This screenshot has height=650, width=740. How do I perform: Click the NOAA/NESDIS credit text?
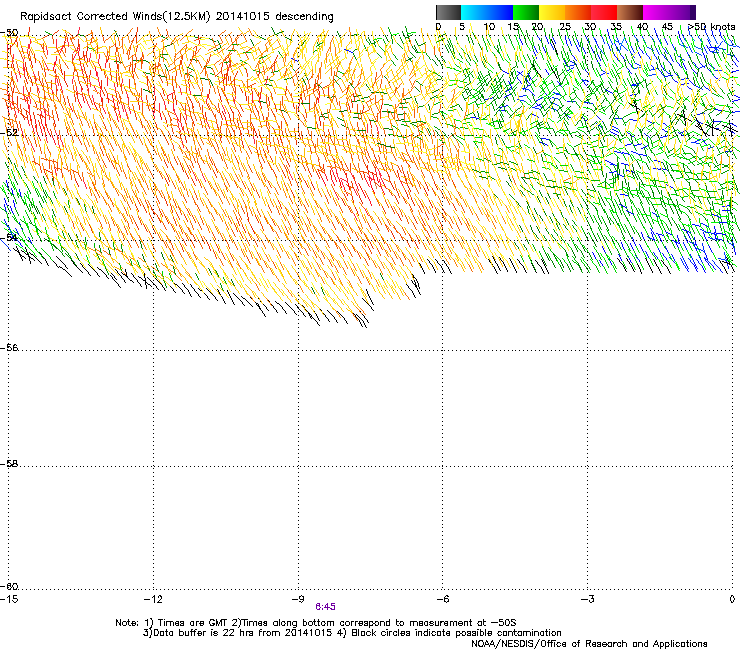click(x=589, y=643)
